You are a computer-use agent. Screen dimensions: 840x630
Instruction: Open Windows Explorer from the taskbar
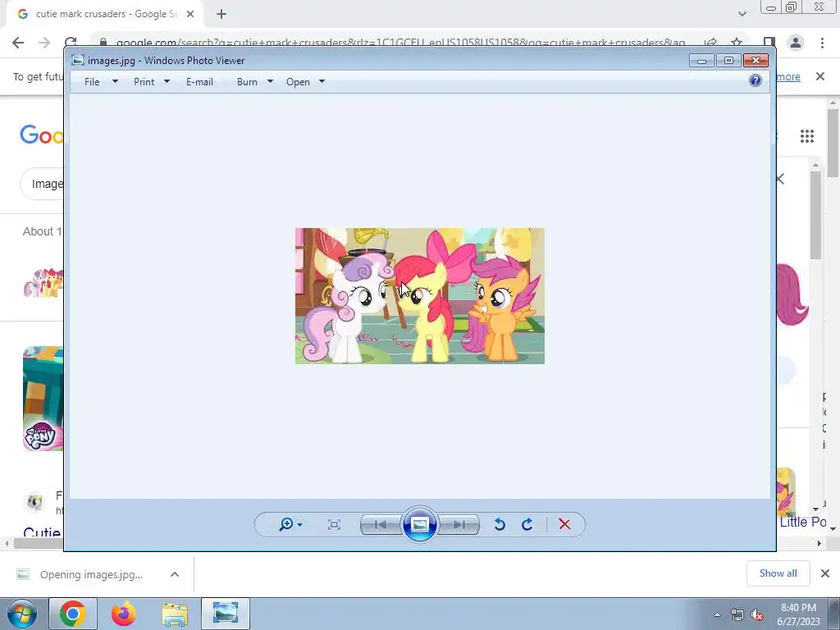[175, 614]
